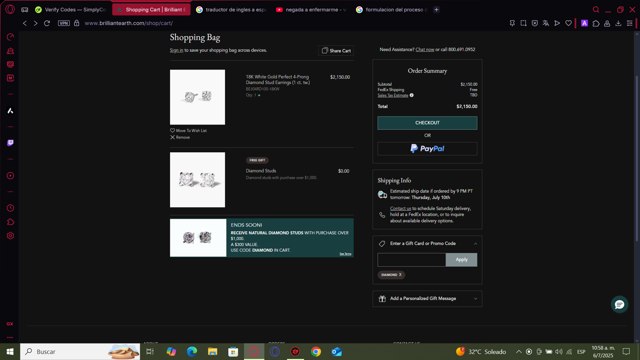The width and height of the screenshot is (640, 360).
Task: Open sidebar settings gear icon
Action: (x=10, y=236)
